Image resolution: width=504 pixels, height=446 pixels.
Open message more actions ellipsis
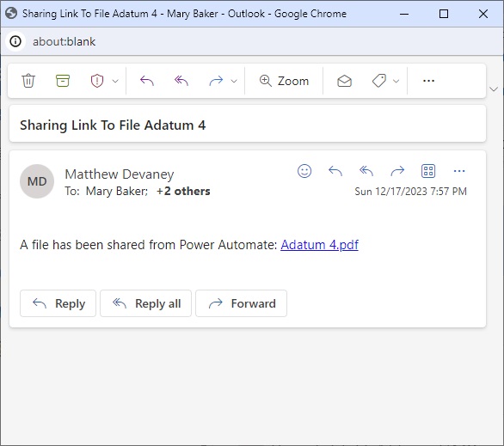coord(459,171)
